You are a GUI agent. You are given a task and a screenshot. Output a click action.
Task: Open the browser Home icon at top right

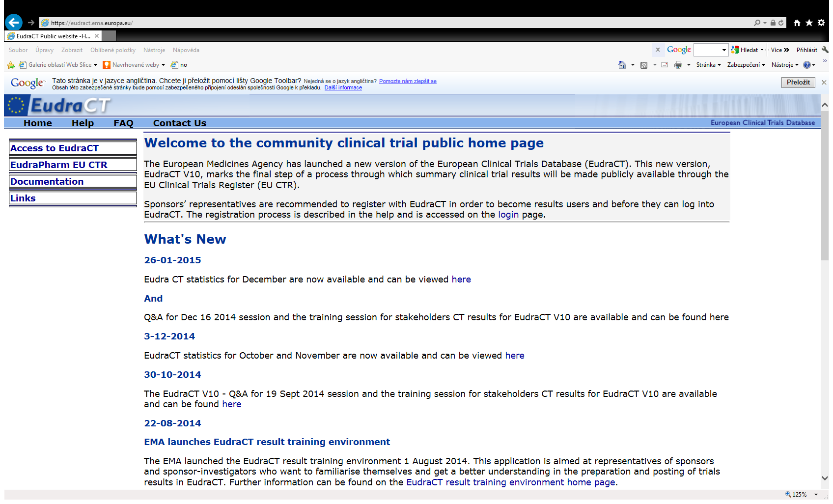coord(797,23)
